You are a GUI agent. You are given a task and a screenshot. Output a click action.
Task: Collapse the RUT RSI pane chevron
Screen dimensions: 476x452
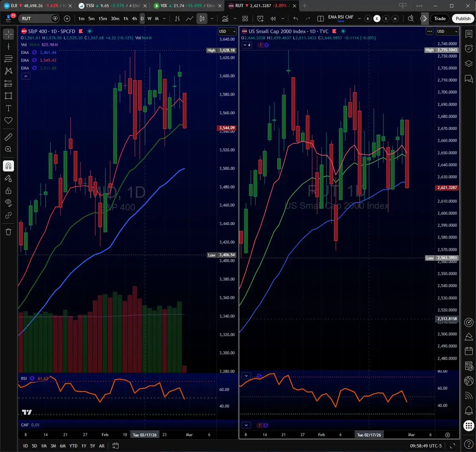click(246, 376)
